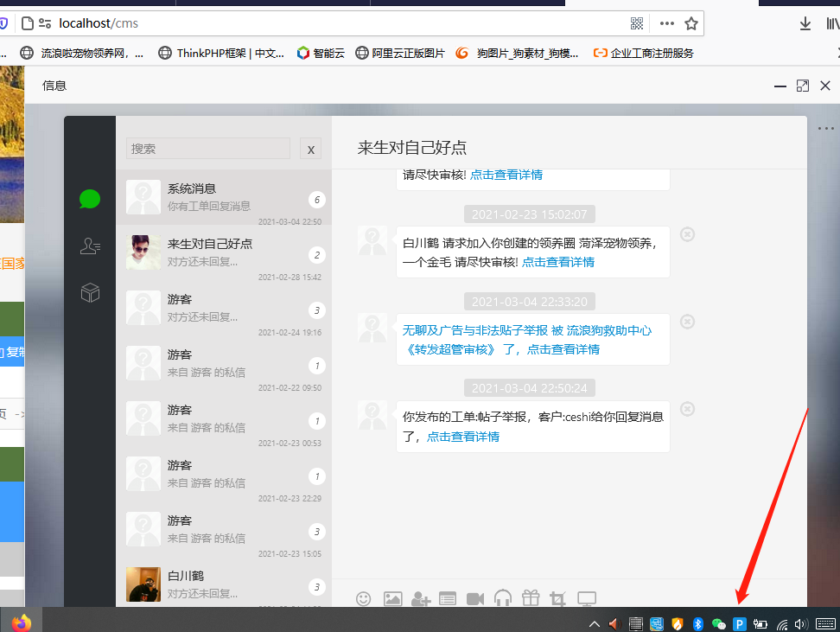
Task: Select the crop screenshot icon
Action: (x=557, y=598)
